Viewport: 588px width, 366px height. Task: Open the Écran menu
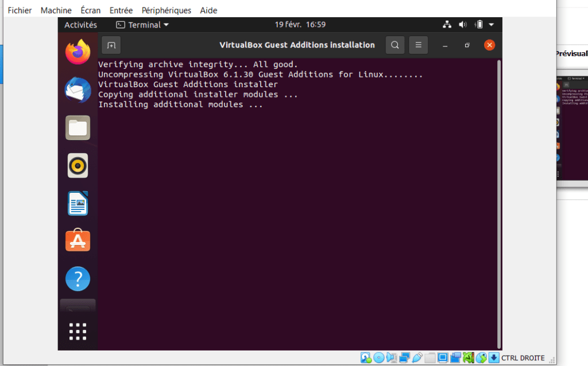pos(90,10)
